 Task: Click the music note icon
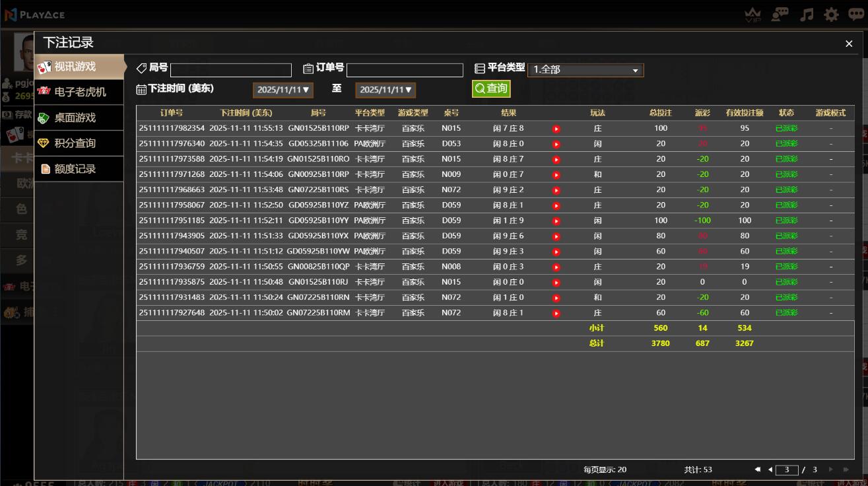(806, 15)
